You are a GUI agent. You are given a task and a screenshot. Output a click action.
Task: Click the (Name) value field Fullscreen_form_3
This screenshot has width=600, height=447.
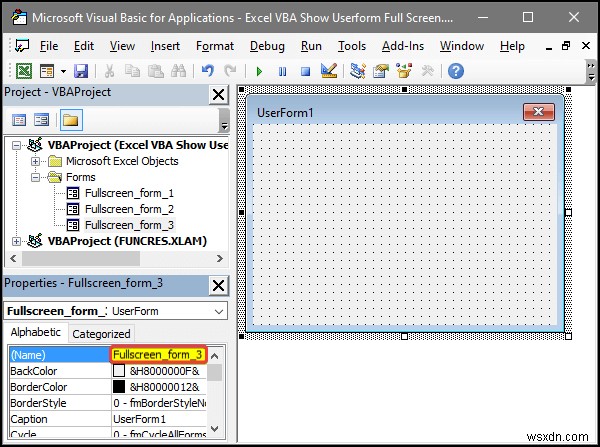[158, 355]
